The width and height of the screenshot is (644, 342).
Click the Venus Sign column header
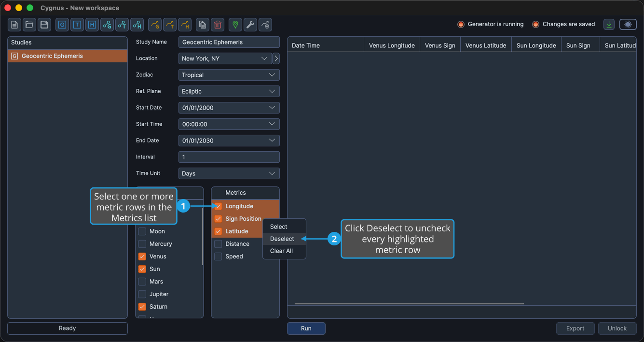click(440, 45)
